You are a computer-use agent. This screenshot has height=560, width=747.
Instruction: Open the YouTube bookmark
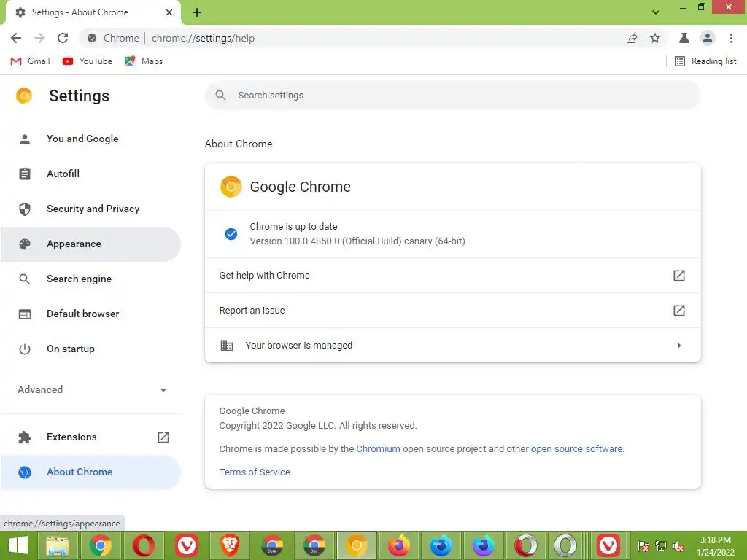(x=88, y=61)
